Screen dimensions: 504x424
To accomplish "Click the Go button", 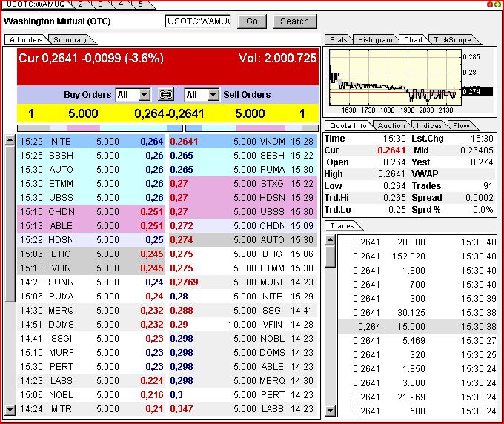I will pyautogui.click(x=252, y=21).
